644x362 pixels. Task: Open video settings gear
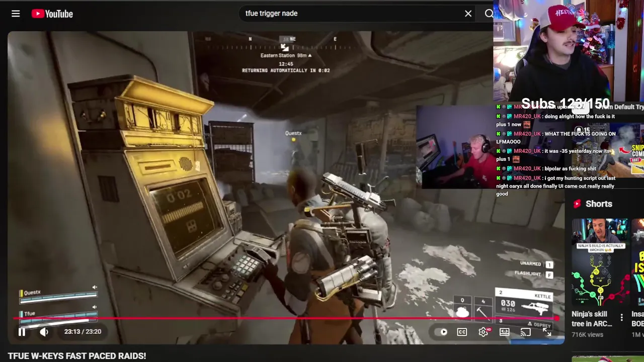pos(483,332)
